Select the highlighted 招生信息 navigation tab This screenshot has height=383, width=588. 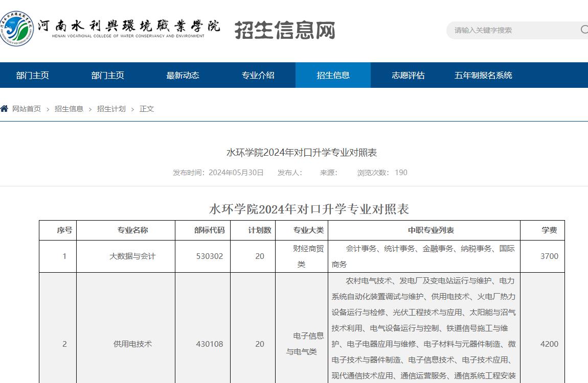tap(333, 75)
